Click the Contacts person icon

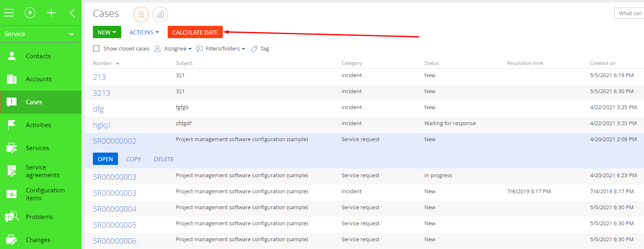12,56
